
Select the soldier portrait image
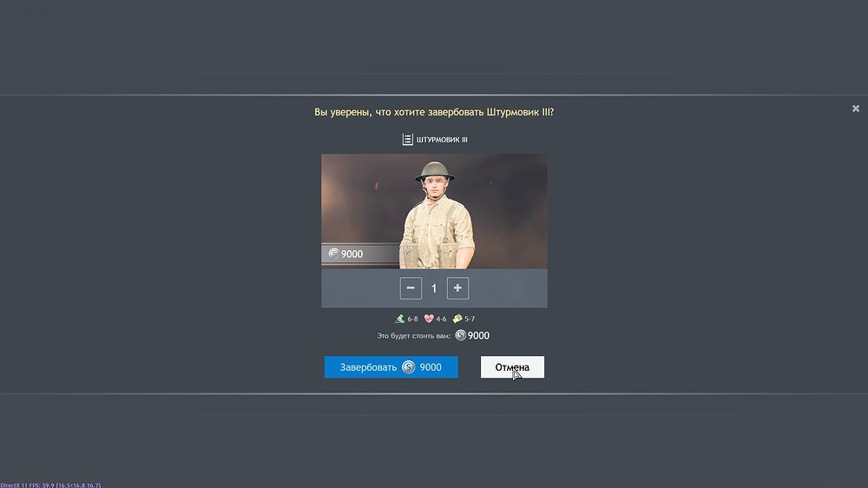[434, 212]
